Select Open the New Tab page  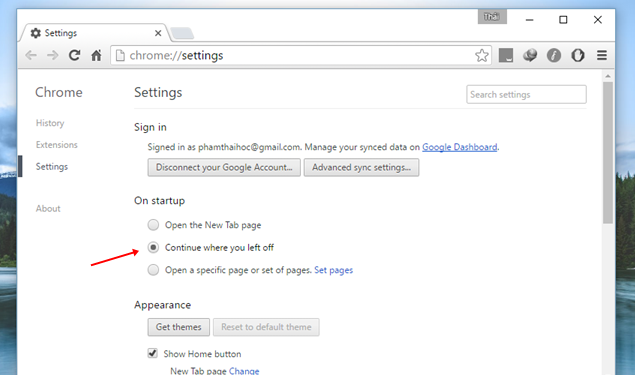[x=153, y=225]
